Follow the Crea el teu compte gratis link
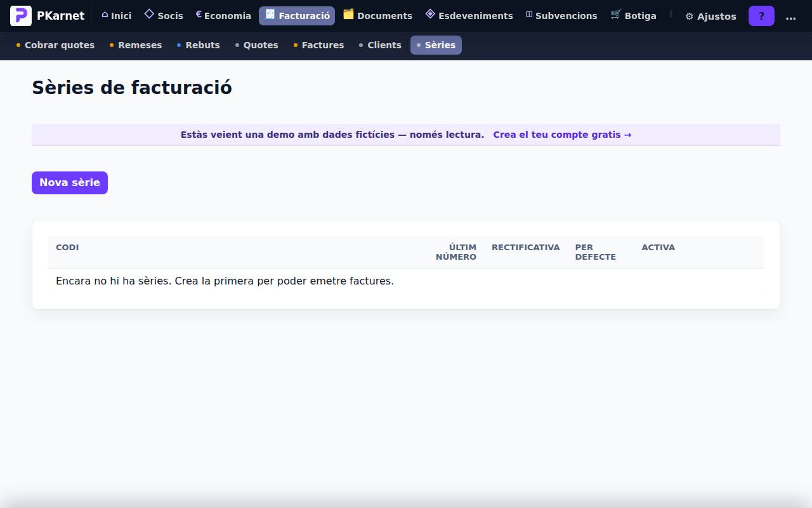Viewport: 812px width, 508px height. [x=562, y=135]
